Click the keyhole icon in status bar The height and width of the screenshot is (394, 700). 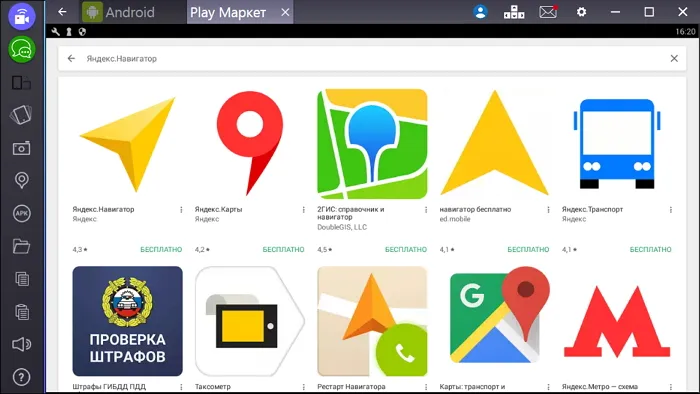[x=69, y=32]
